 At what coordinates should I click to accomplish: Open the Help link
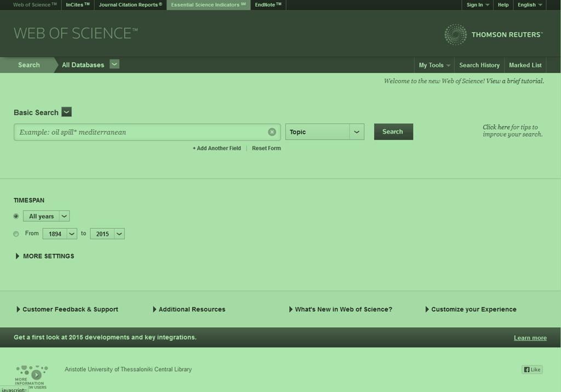(503, 5)
